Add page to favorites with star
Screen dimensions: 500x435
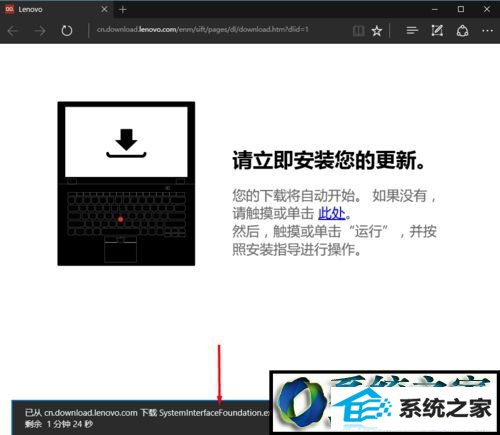pos(377,31)
